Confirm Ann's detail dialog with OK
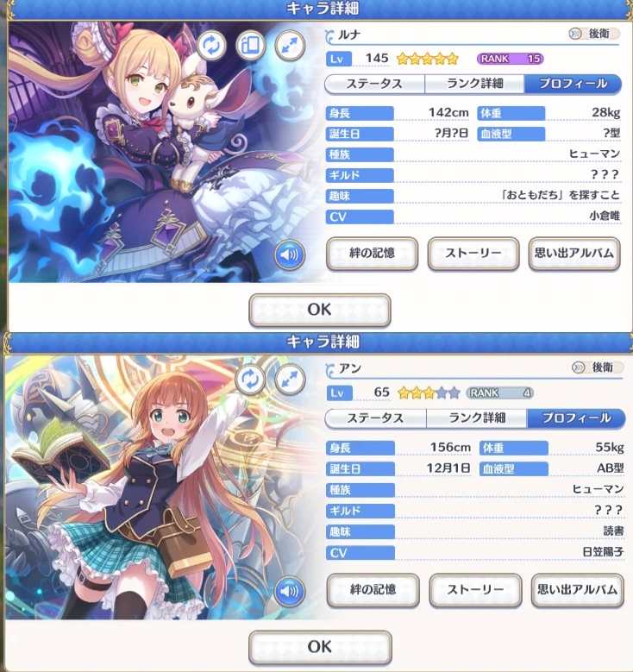Image resolution: width=633 pixels, height=672 pixels. pyautogui.click(x=320, y=647)
